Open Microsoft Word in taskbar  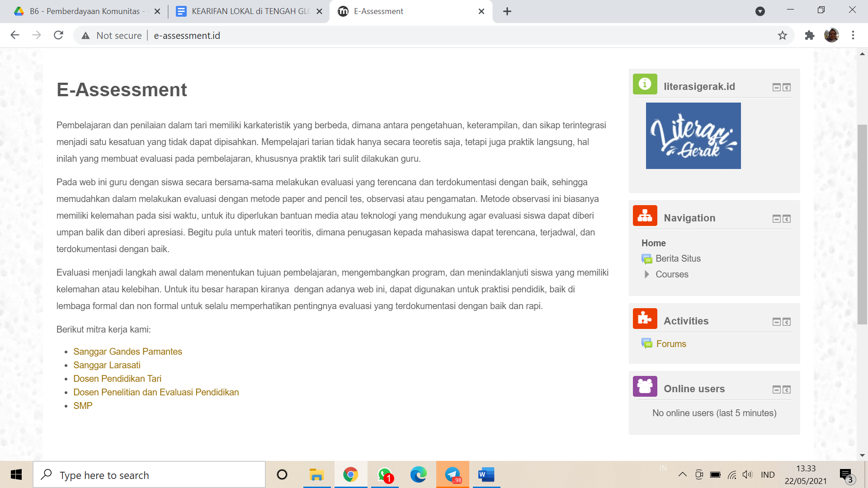pos(486,475)
